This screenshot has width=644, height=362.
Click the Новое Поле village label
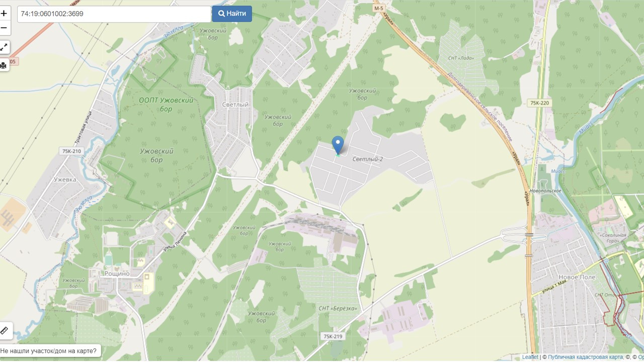pos(577,277)
